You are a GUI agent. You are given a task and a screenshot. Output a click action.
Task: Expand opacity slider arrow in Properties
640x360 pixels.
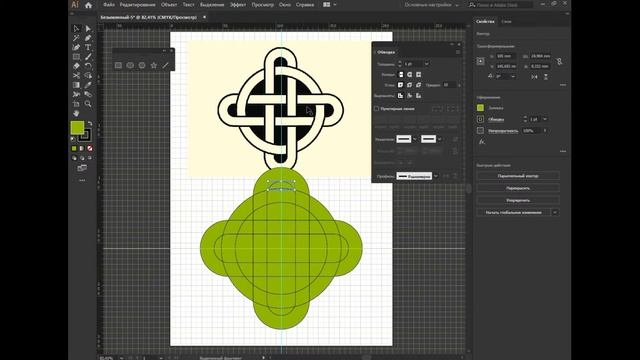[545, 131]
